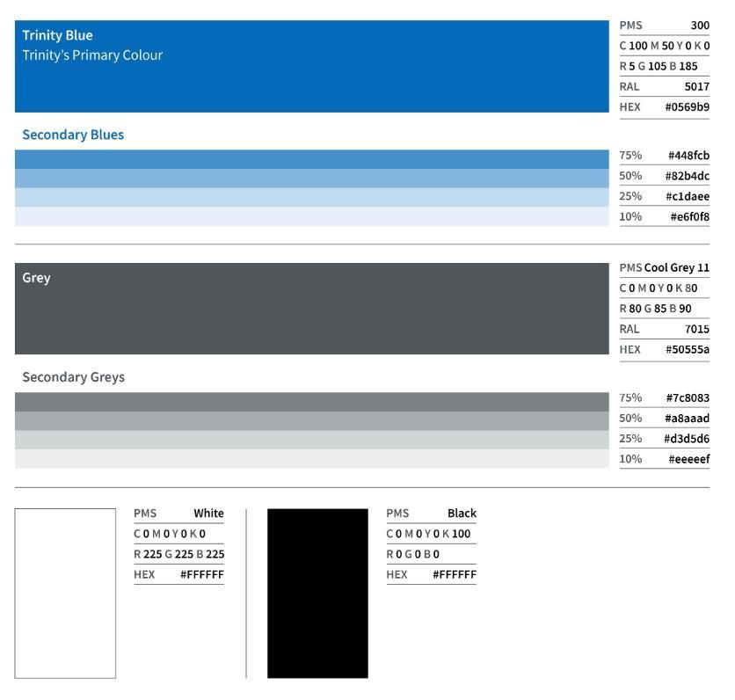Select the "Trinity's Primary Colour" subtitle
Viewport: 735px width, 700px height.
[92, 55]
